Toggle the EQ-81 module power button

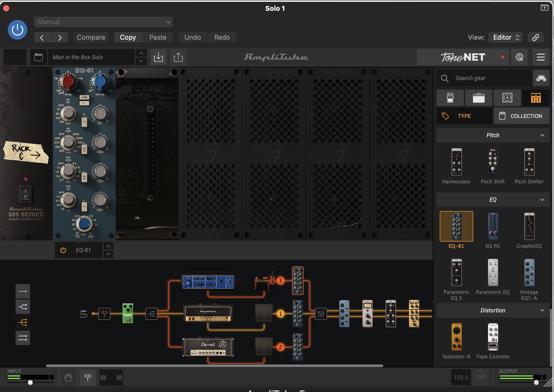(63, 250)
